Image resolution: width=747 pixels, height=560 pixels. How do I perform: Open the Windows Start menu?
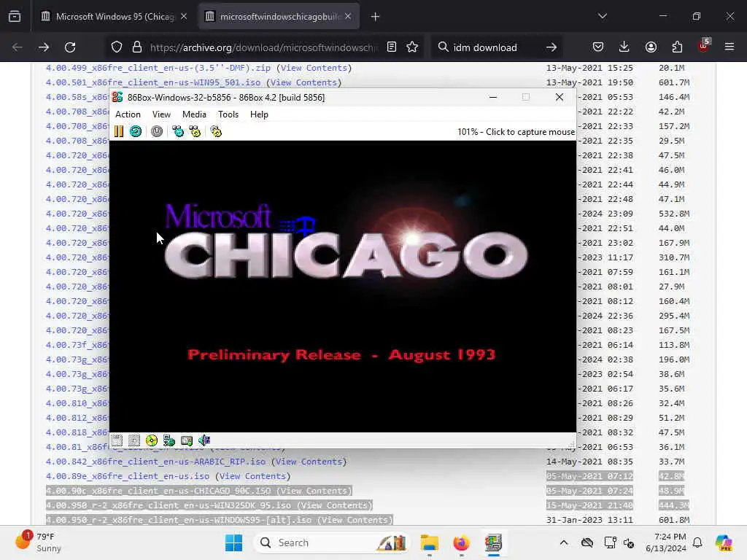[233, 542]
